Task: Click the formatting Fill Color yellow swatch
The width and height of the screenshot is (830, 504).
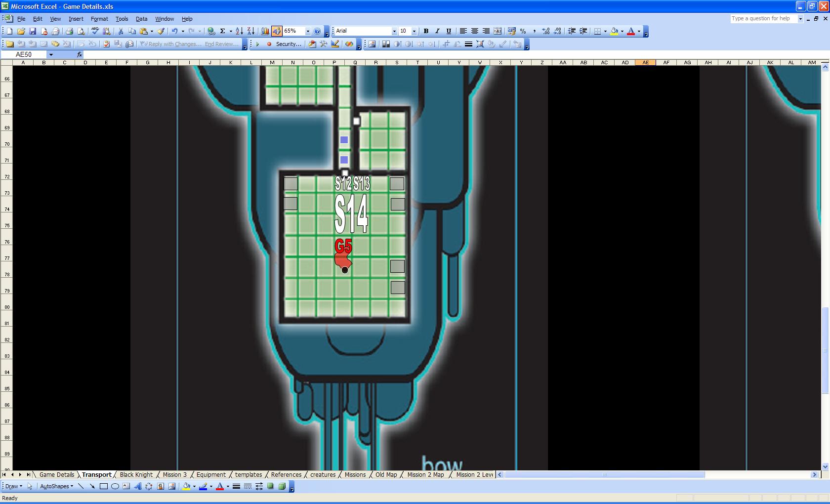Action: pos(614,31)
